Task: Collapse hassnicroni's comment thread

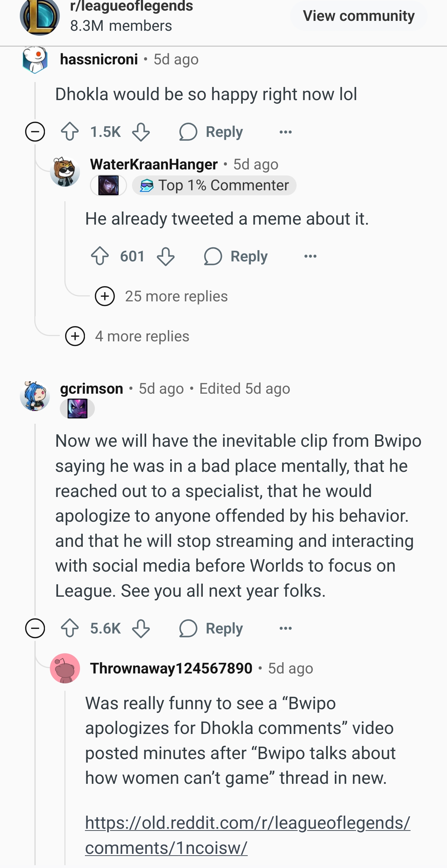Action: (x=35, y=132)
